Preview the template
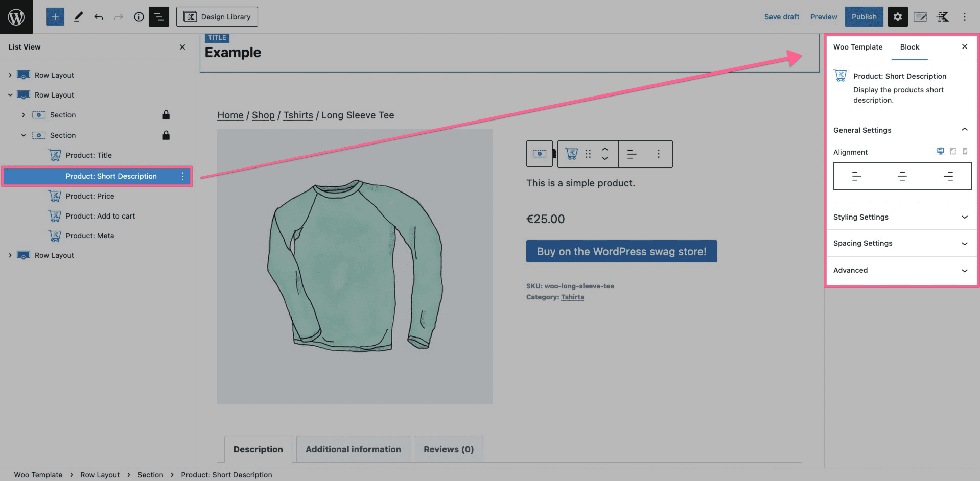The height and width of the screenshot is (481, 980). coord(824,17)
